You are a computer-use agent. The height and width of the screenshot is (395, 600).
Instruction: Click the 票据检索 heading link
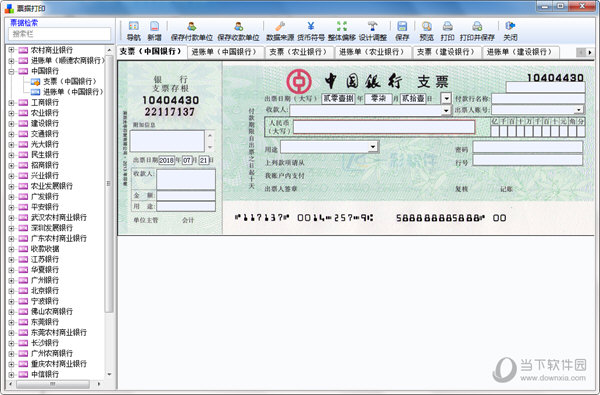24,23
